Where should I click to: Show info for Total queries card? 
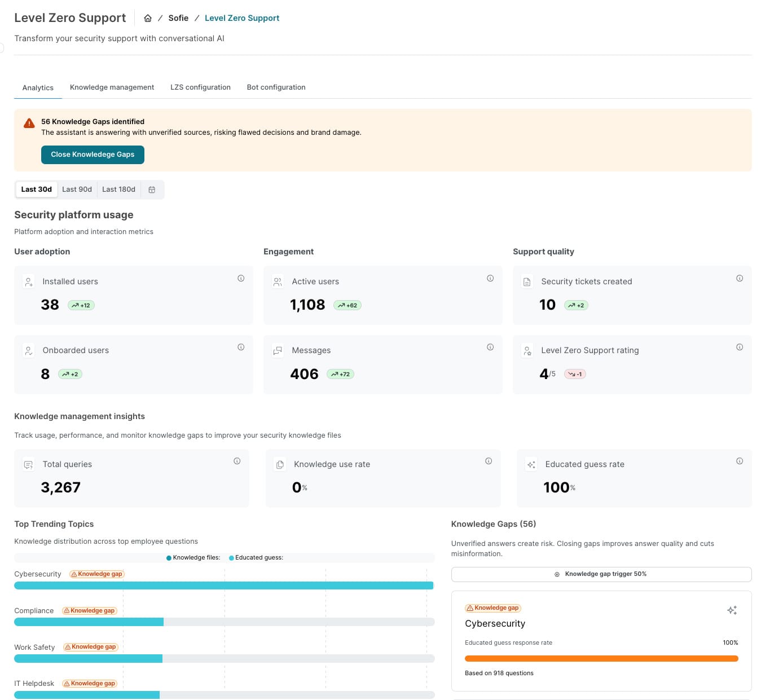point(237,461)
